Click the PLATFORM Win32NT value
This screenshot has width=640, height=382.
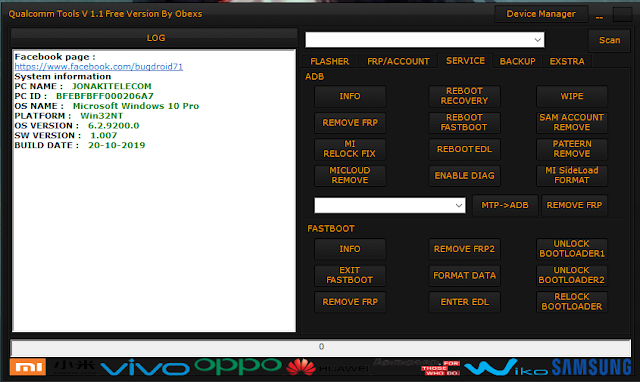coord(101,116)
